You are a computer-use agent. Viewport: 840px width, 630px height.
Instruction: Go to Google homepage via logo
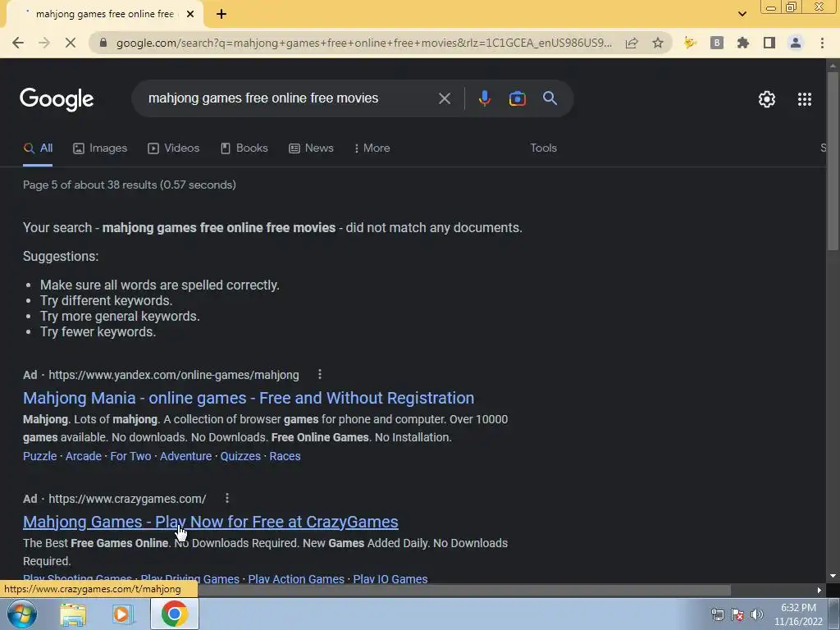tap(57, 99)
